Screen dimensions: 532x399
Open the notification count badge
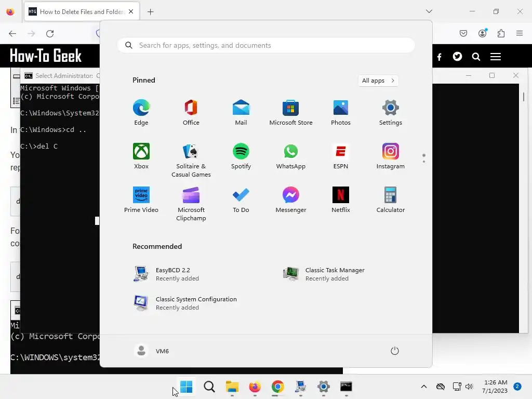(x=517, y=387)
